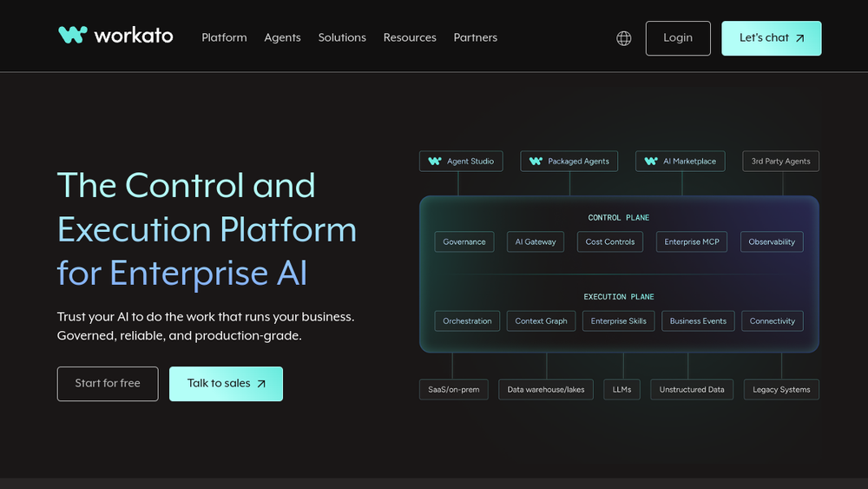Image resolution: width=868 pixels, height=489 pixels.
Task: Open the Resources menu
Action: pyautogui.click(x=410, y=37)
